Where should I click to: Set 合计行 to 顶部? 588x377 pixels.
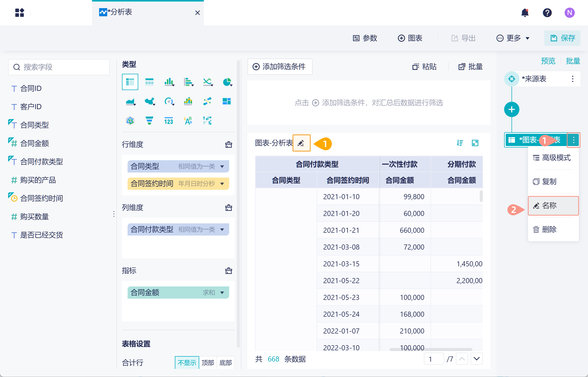(208, 362)
